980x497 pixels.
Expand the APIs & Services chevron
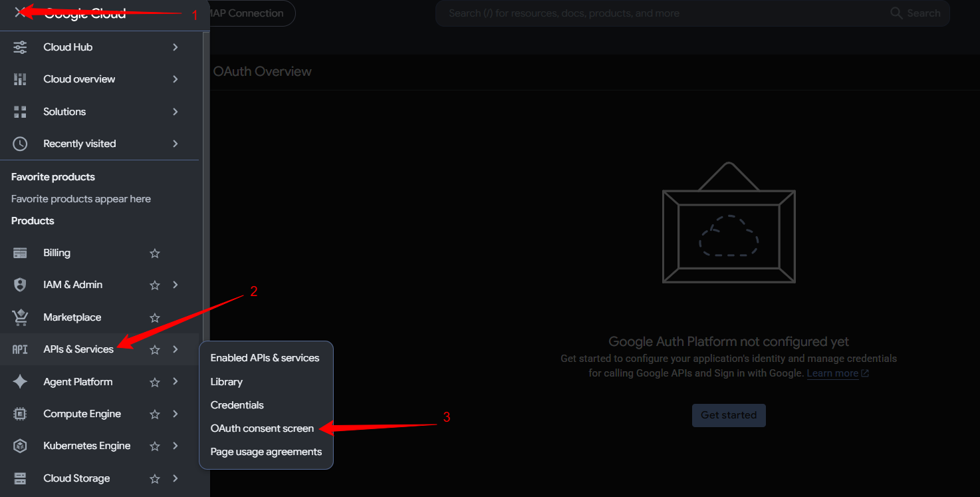[176, 349]
